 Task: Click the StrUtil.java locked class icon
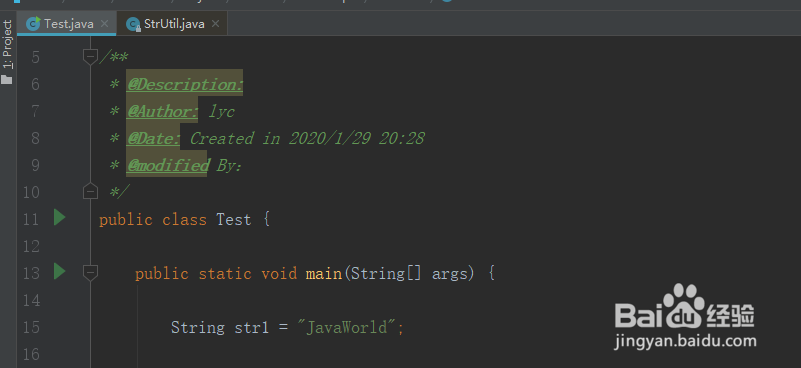pos(133,24)
